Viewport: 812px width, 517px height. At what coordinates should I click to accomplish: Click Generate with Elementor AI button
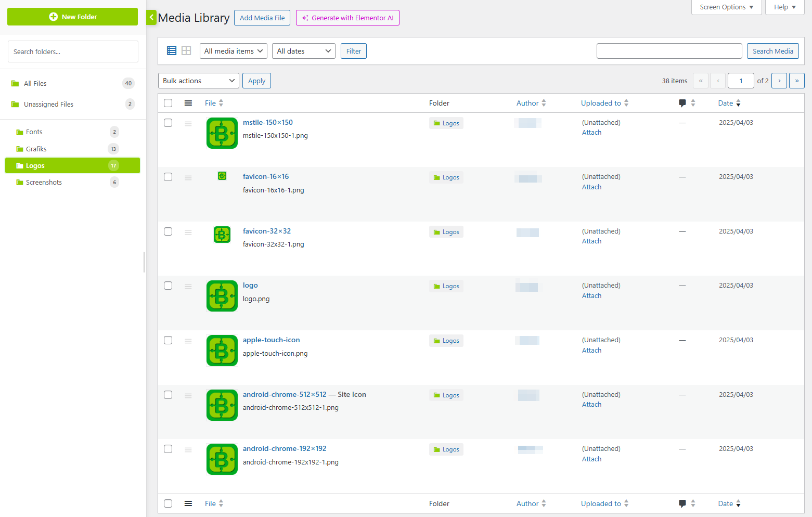(x=347, y=18)
